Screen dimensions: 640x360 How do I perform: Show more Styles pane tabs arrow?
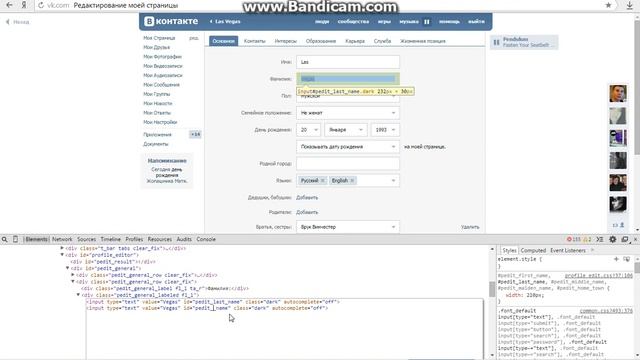point(592,250)
